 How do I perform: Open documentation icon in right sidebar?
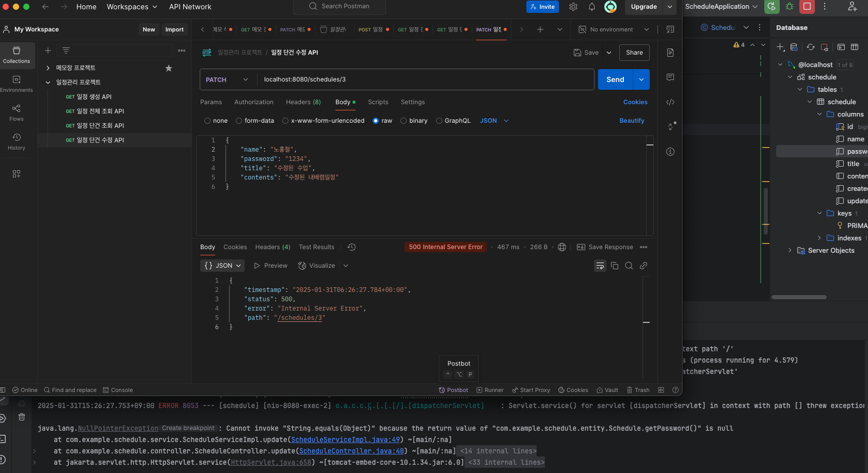(x=670, y=53)
